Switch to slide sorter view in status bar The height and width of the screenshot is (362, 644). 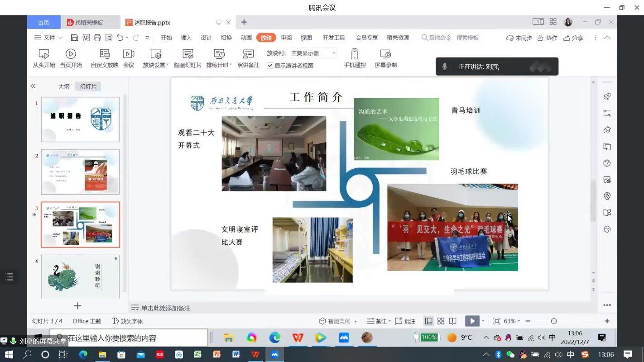(441, 321)
